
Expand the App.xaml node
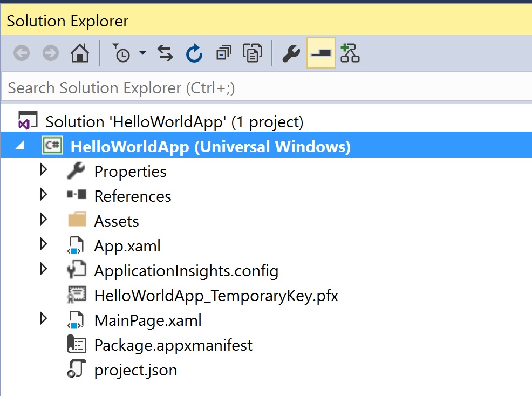[43, 244]
